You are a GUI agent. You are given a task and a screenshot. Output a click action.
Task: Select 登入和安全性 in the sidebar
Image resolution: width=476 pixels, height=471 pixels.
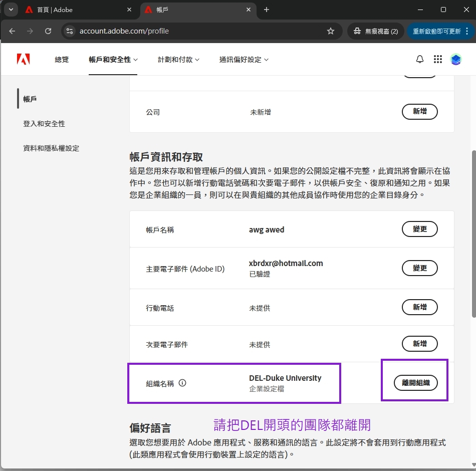44,124
